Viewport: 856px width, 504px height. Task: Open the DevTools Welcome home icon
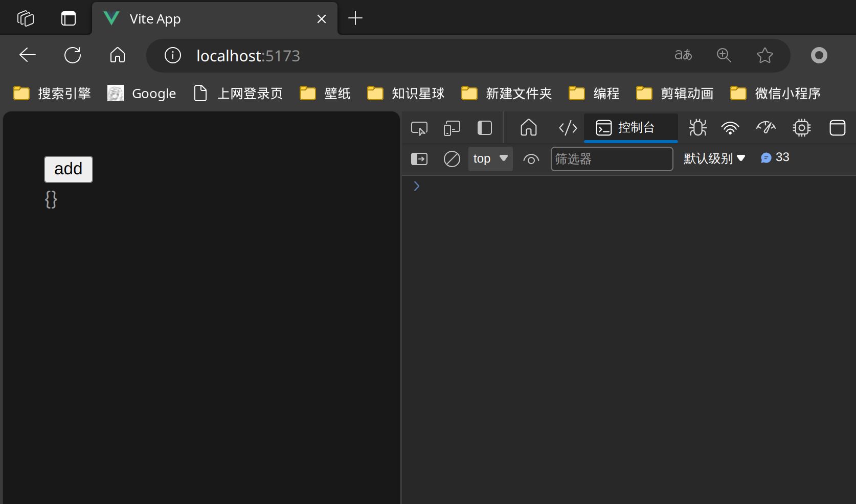tap(529, 128)
